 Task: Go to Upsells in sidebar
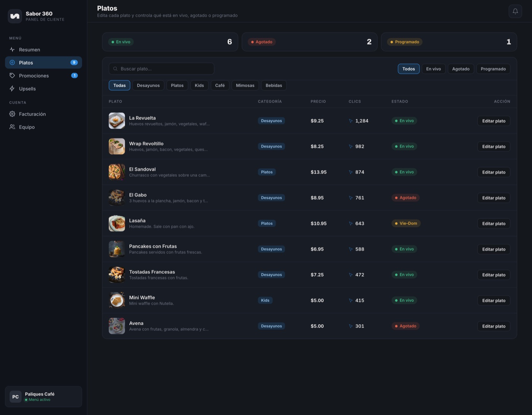43,89
